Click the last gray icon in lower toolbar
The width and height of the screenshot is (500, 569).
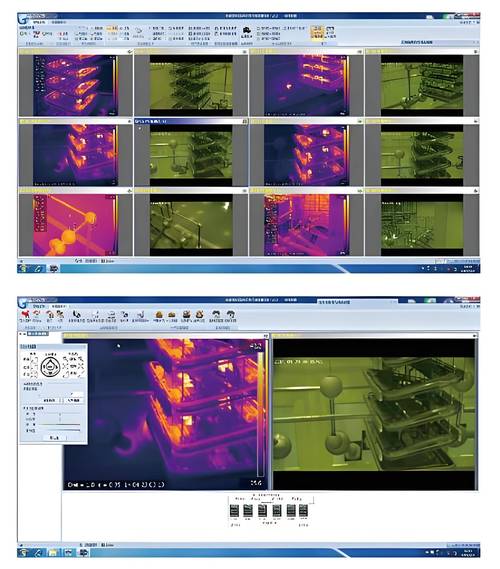click(x=230, y=314)
